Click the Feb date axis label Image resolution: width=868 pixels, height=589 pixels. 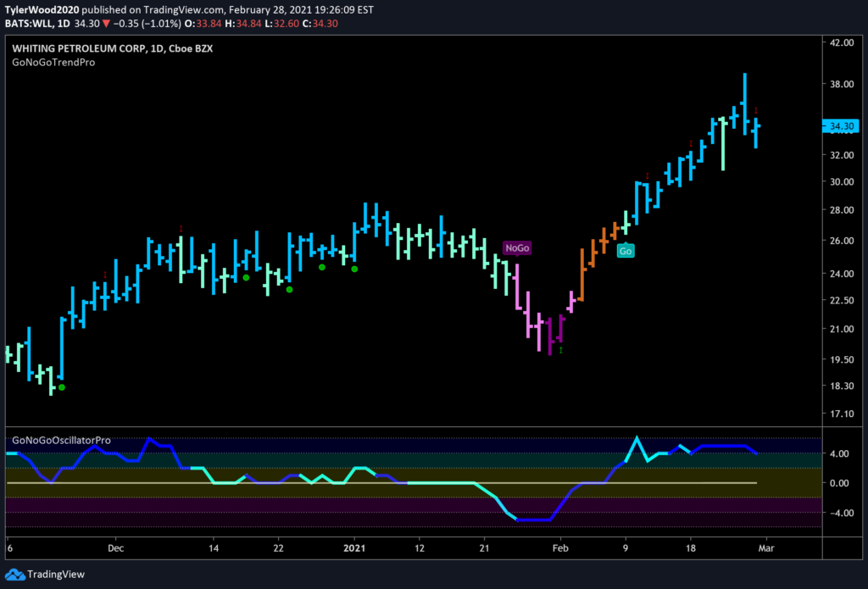coord(560,548)
